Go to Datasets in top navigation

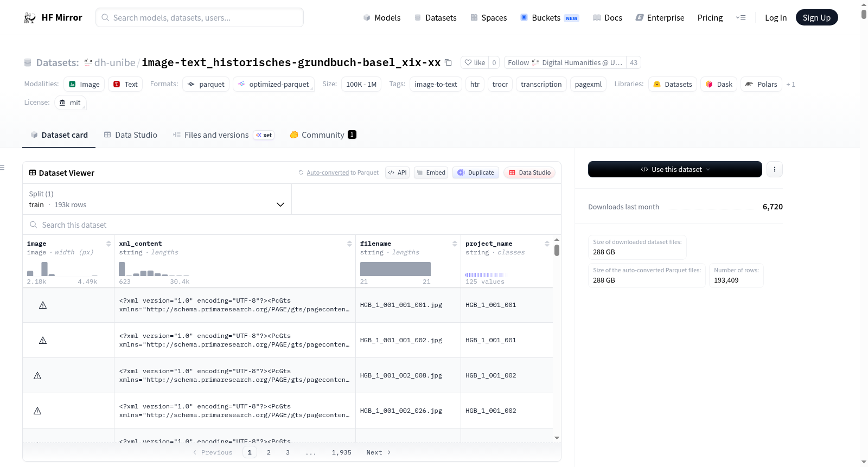pos(436,18)
